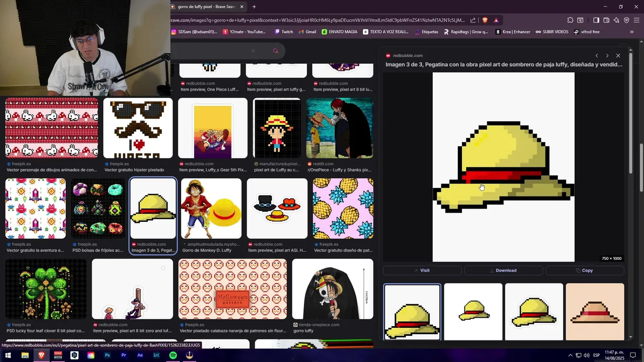This screenshot has height=362, width=644.
Task: Open the four leaf clover pixel image
Action: (x=46, y=289)
